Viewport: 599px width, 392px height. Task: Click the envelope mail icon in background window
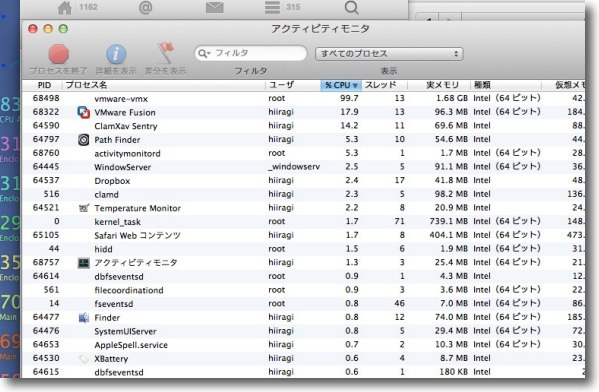[215, 7]
